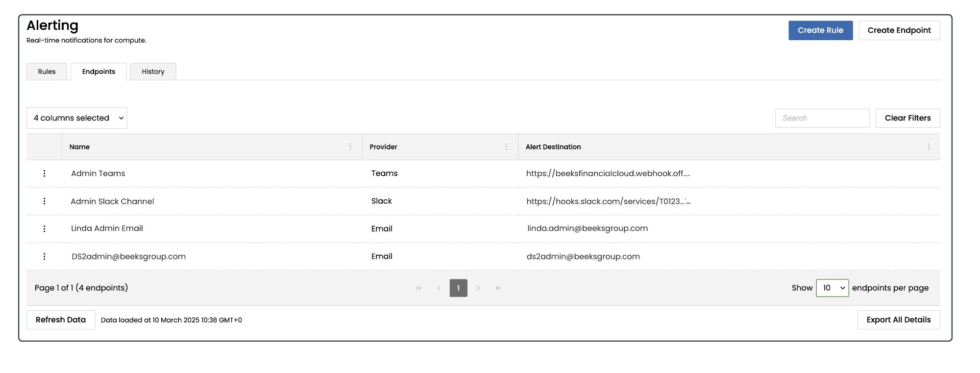Open row actions menu for Admin Slack Channel
980x373 pixels.
(x=44, y=201)
